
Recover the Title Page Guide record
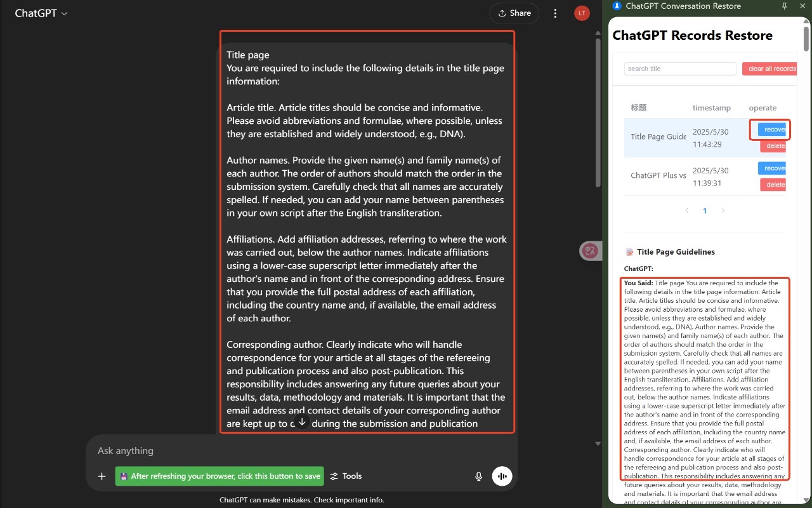772,130
